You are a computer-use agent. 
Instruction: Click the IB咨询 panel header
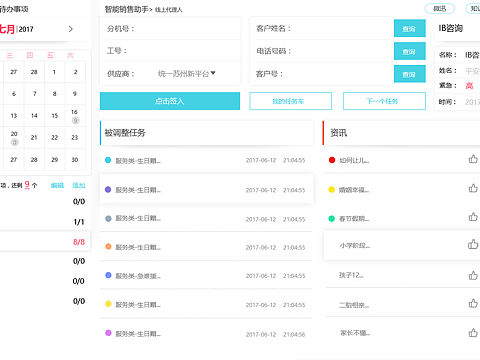[451, 28]
